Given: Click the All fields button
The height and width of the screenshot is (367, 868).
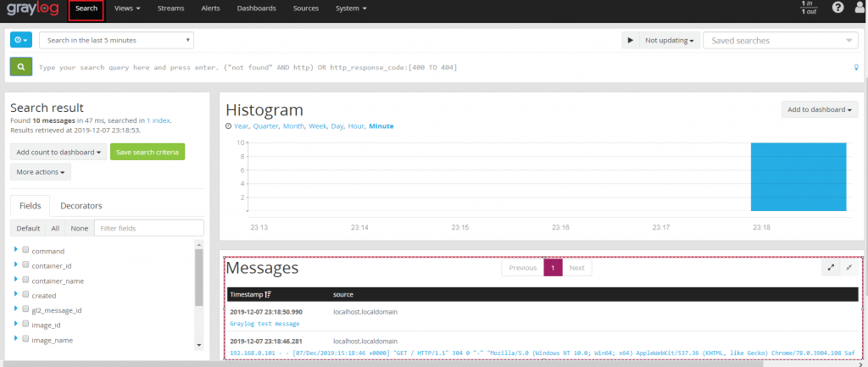Looking at the screenshot, I should [x=55, y=228].
